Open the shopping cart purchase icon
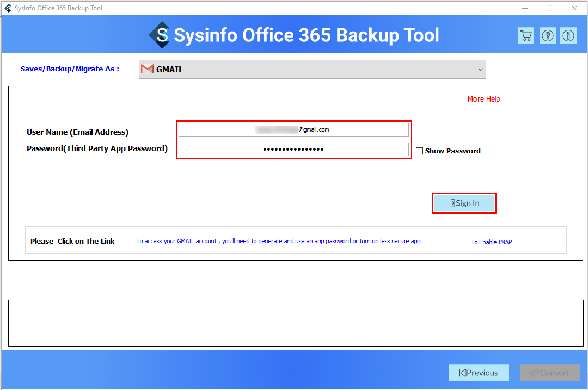Screen dimensions: 588x390 [x=525, y=36]
